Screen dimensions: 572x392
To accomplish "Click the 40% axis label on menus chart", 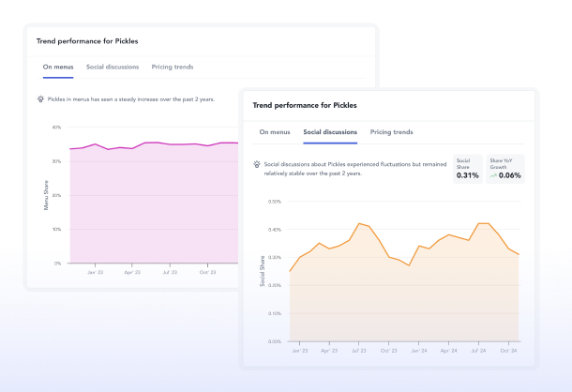I will pyautogui.click(x=56, y=128).
